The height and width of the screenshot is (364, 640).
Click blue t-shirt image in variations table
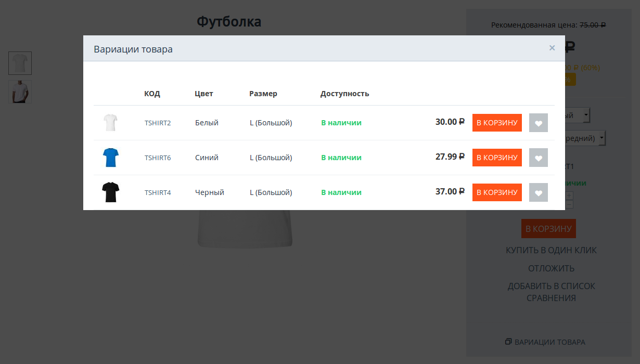(110, 158)
